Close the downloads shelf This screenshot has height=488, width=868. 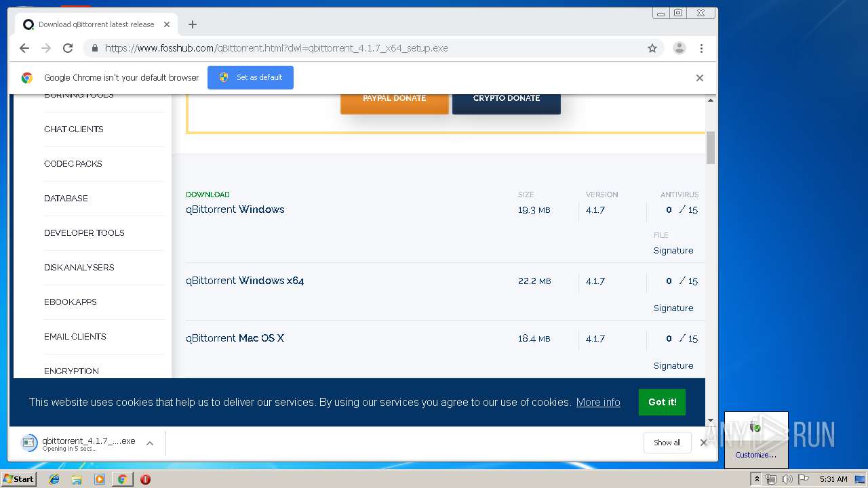(703, 443)
